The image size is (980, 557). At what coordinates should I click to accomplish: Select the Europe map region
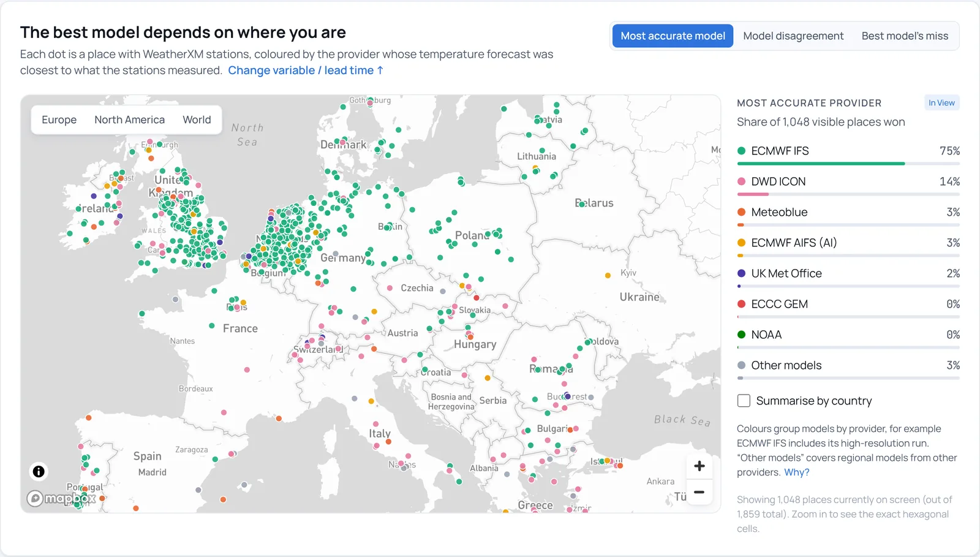coord(59,119)
